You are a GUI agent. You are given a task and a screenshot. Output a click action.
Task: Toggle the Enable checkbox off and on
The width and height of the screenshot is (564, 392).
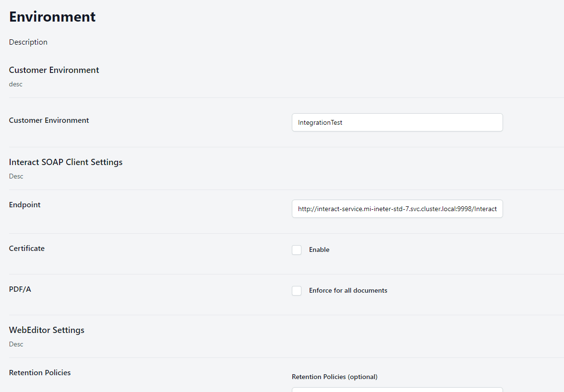click(x=297, y=249)
